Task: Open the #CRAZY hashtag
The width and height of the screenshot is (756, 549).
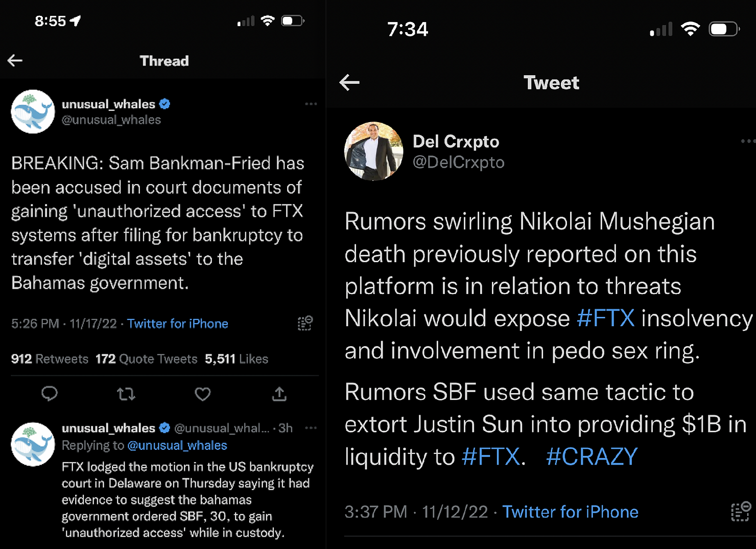Action: point(592,456)
